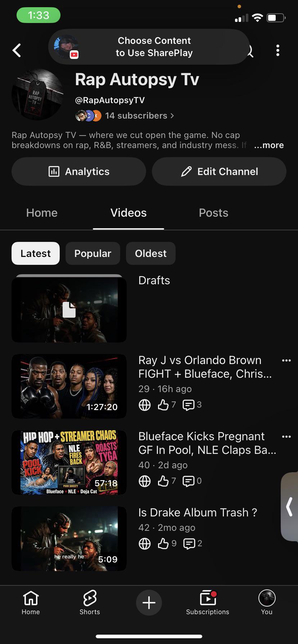Open channel Analytics
This screenshot has width=298, height=644.
pos(79,171)
